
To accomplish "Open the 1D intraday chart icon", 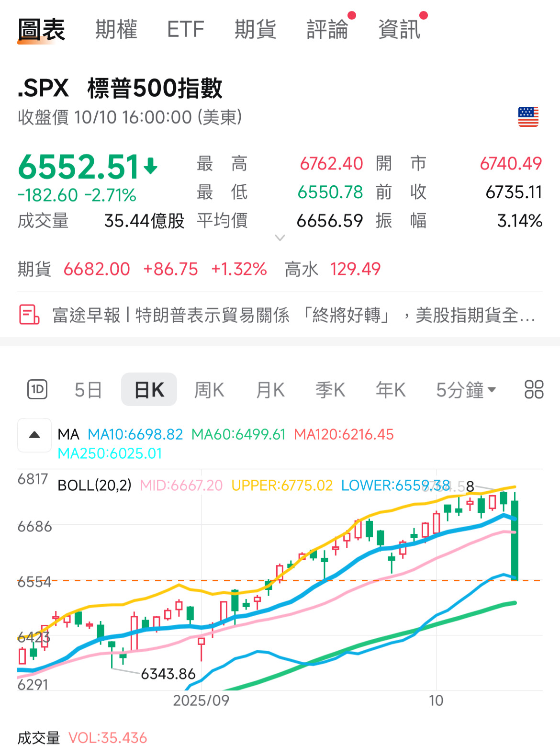I will coord(37,390).
